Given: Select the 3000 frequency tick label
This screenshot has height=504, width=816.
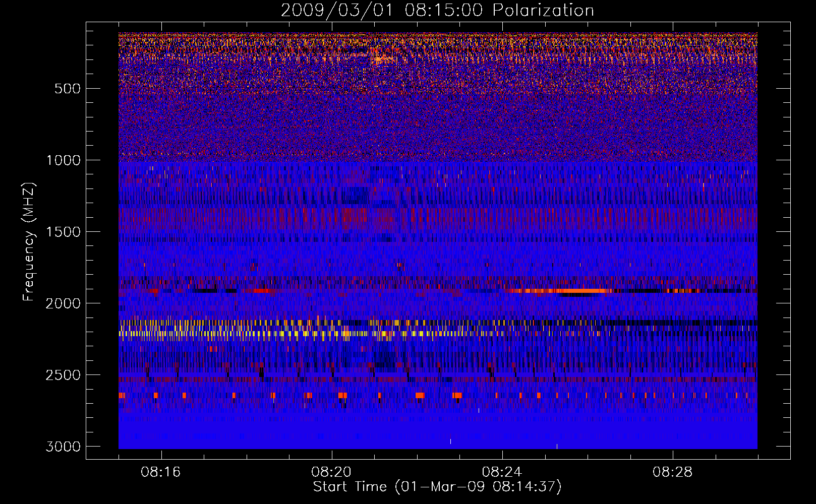Looking at the screenshot, I should (x=63, y=447).
